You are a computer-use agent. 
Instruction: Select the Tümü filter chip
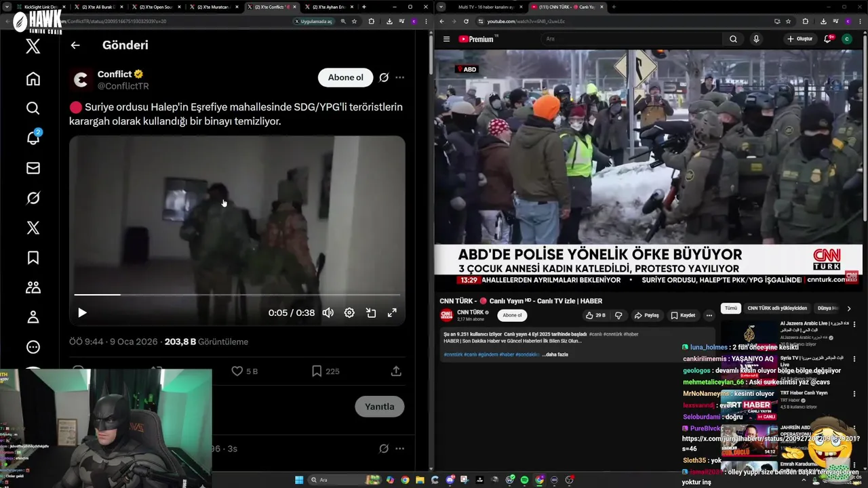coord(730,308)
